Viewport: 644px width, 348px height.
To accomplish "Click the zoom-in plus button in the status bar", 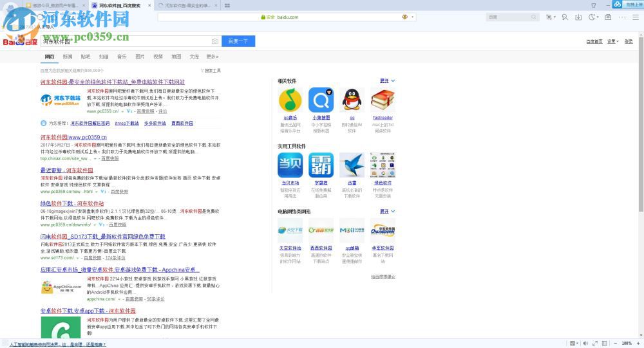I will point(638,343).
